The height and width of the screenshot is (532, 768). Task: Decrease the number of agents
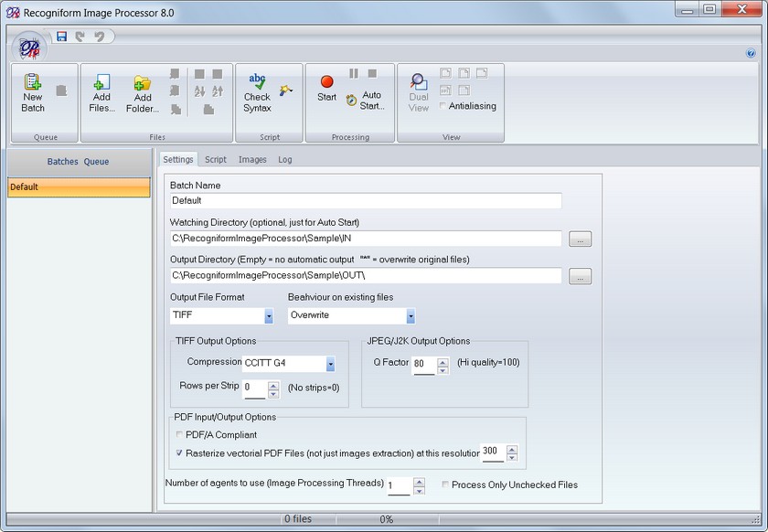click(419, 490)
